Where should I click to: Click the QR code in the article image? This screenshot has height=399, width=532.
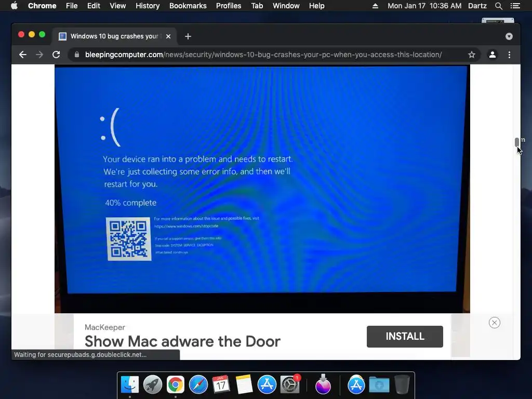click(x=129, y=239)
